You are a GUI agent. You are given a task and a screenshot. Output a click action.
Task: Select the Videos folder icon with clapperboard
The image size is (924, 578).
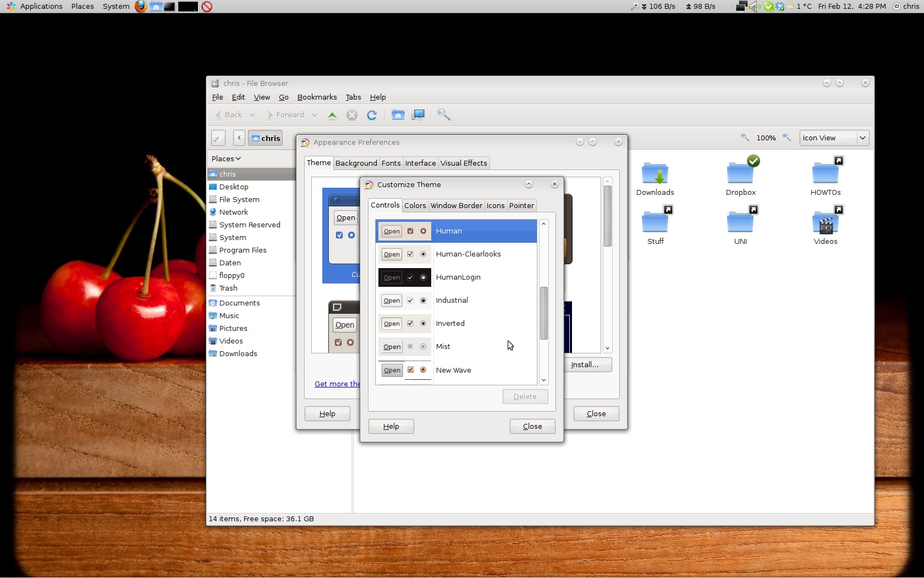826,221
